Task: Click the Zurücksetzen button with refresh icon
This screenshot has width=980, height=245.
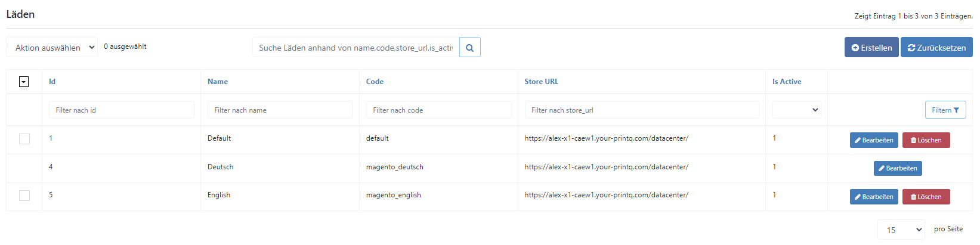Action: point(936,48)
